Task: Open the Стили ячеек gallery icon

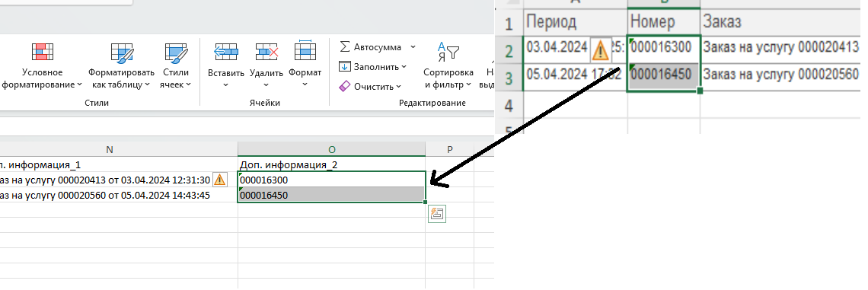Action: [177, 52]
